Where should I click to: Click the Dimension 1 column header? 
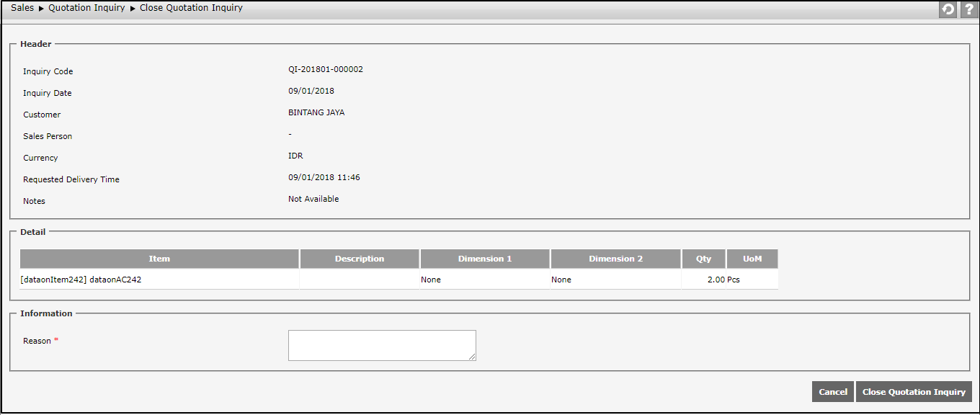(485, 259)
